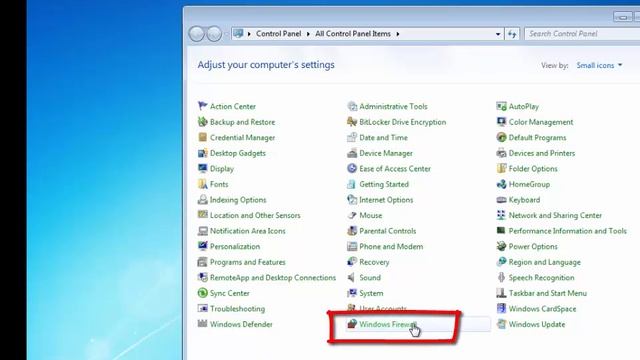Click the Forward navigation button
The height and width of the screenshot is (360, 640).
[x=214, y=34]
